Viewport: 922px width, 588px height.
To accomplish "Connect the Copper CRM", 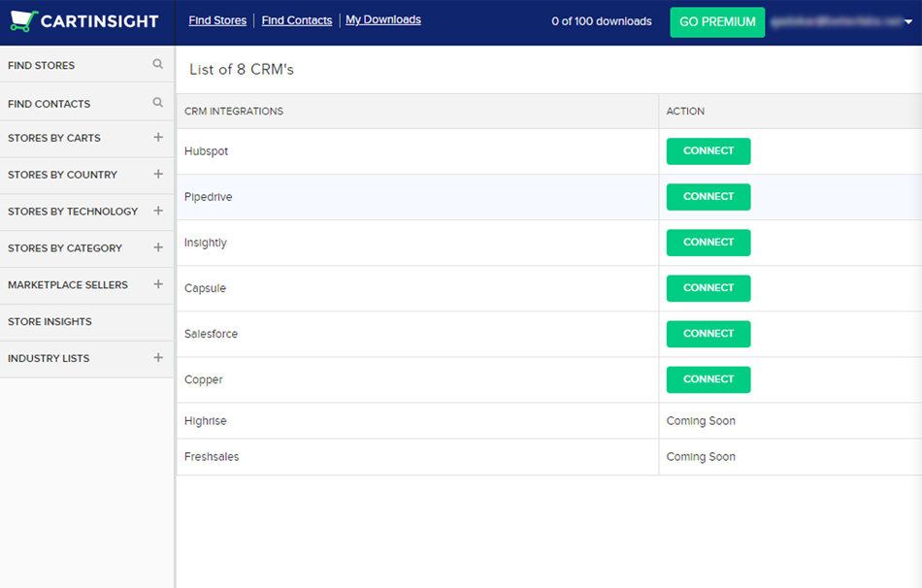I will [x=708, y=379].
